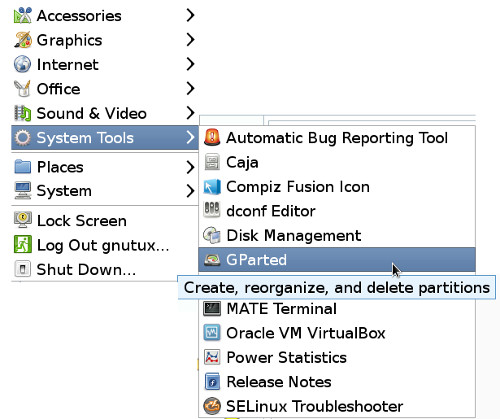The height and width of the screenshot is (419, 500).
Task: Click the Log Out running-man icon
Action: [22, 244]
